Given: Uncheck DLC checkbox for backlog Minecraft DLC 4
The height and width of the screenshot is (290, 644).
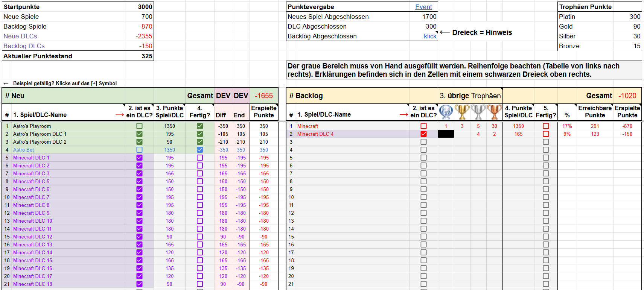Looking at the screenshot, I should point(423,134).
